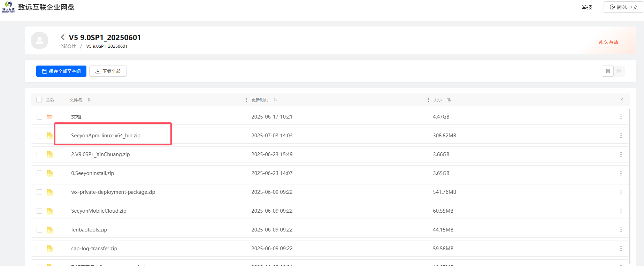644x266 pixels.
Task: Collapse table columns with header chevron
Action: pyautogui.click(x=622, y=100)
